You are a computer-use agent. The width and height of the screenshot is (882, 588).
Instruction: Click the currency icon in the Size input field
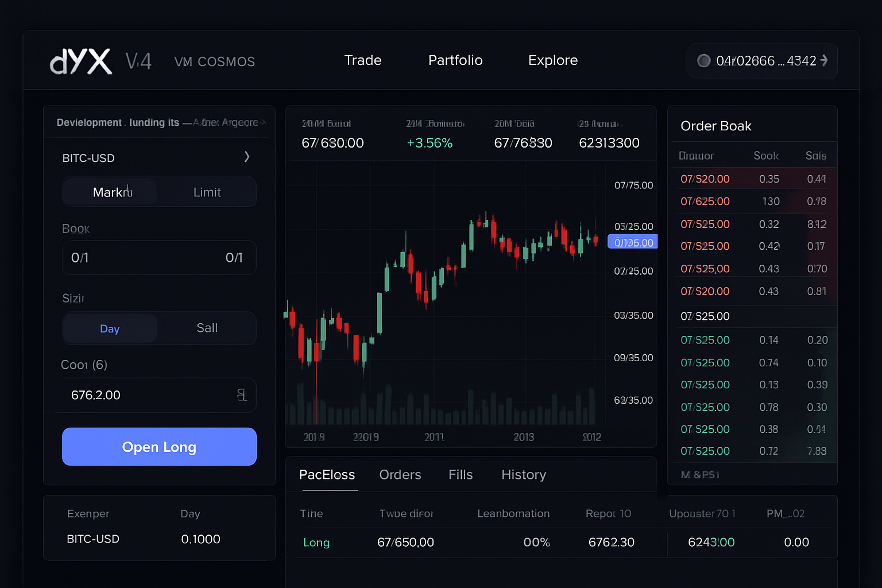[x=242, y=395]
